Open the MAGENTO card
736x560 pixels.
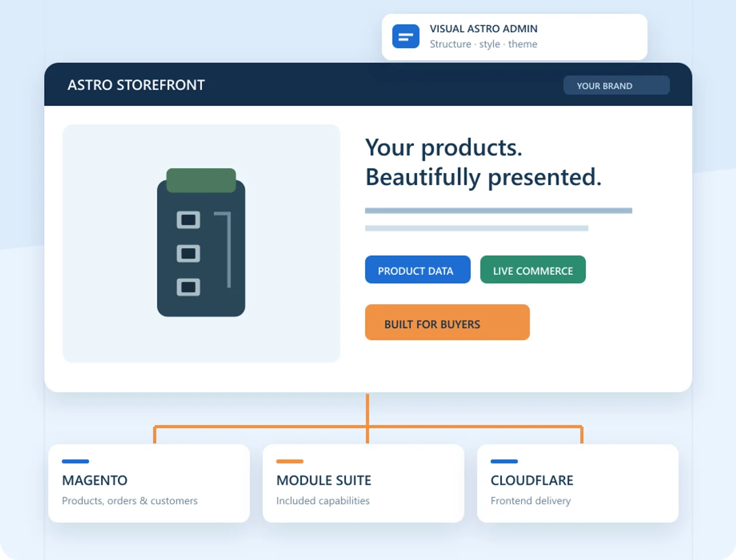[149, 484]
